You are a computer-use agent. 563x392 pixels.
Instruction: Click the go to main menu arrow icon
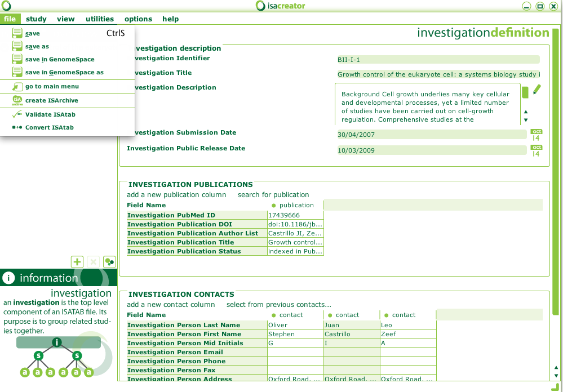pos(17,87)
